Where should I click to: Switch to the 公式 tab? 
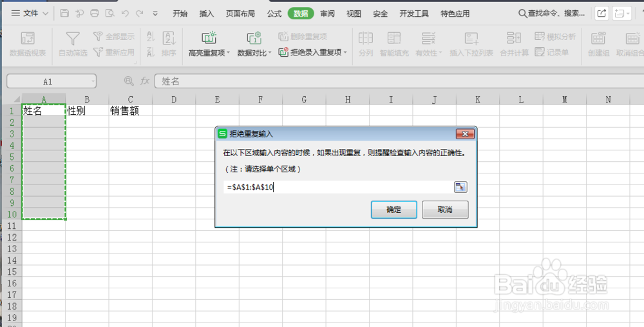pos(274,14)
